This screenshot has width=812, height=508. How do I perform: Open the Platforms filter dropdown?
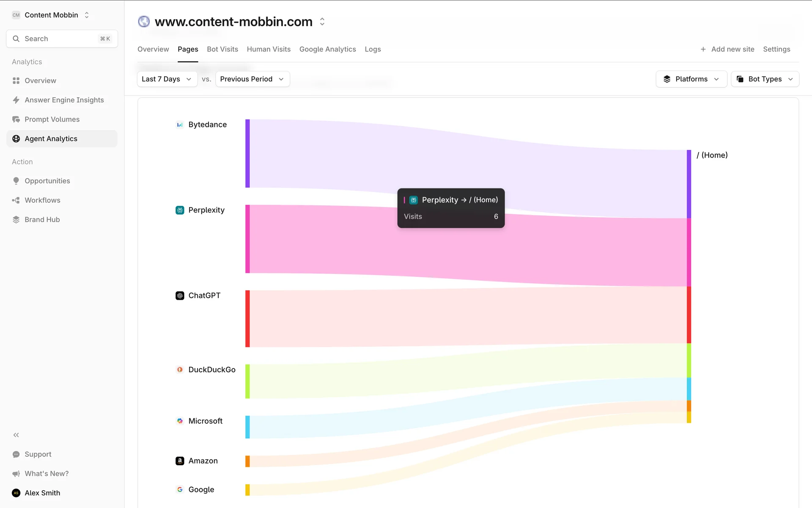(x=691, y=79)
